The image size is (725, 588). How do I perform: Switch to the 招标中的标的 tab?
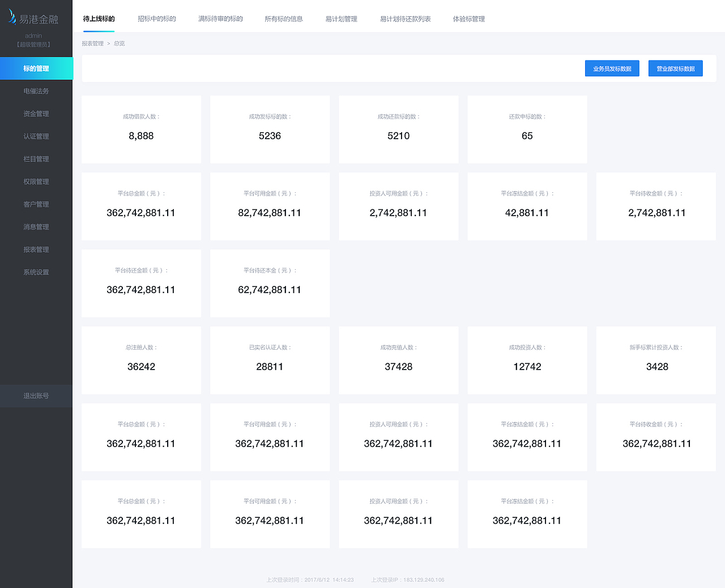tap(157, 19)
